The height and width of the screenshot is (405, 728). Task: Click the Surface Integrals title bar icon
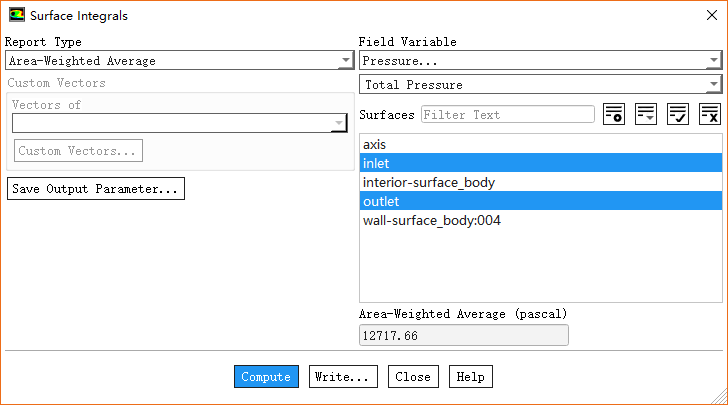[x=17, y=15]
